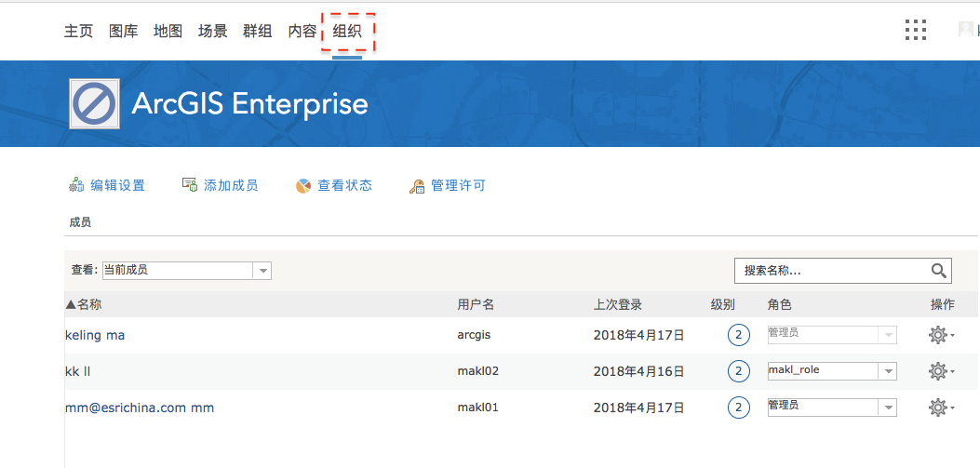Click username cell makl01
Screen dimensions: 980x468
[x=477, y=408]
